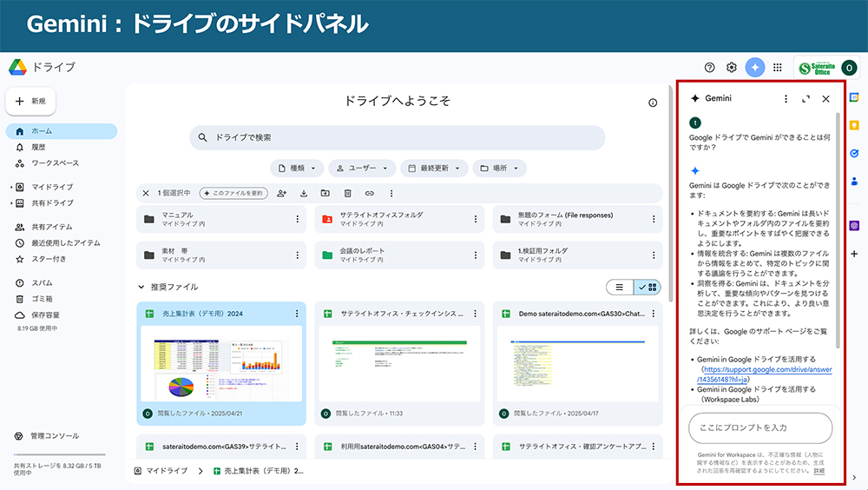Expand the 共有ドライブ tree arrow
Image resolution: width=868 pixels, height=490 pixels.
click(11, 203)
